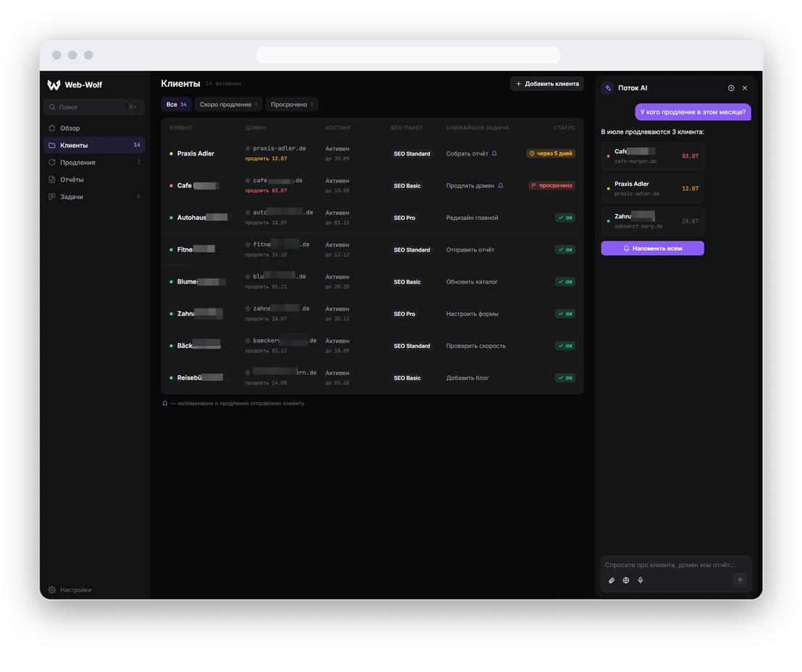Image resolution: width=802 pixels, height=672 pixels.
Task: Open the Обзор sidebar section
Action: pos(94,128)
